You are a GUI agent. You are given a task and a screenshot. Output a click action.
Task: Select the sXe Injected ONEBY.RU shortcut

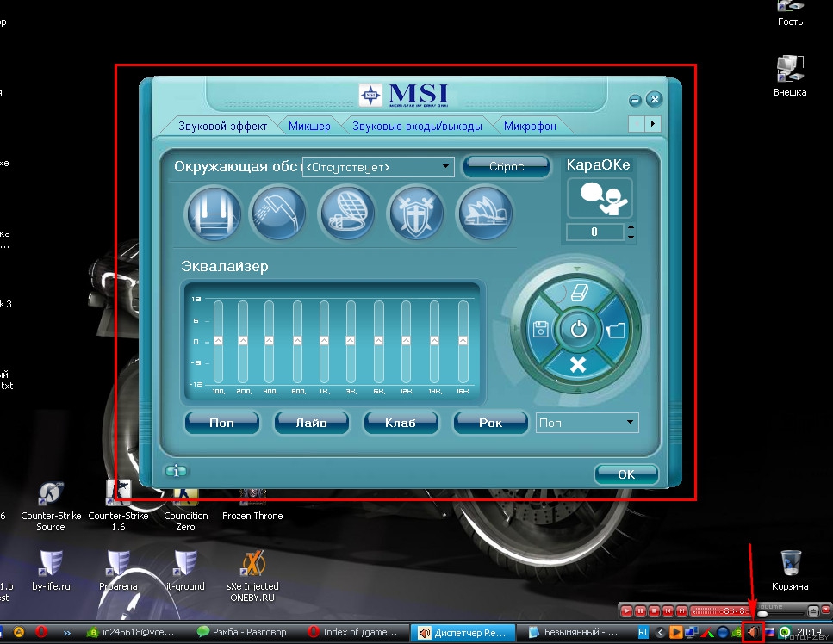tap(253, 577)
